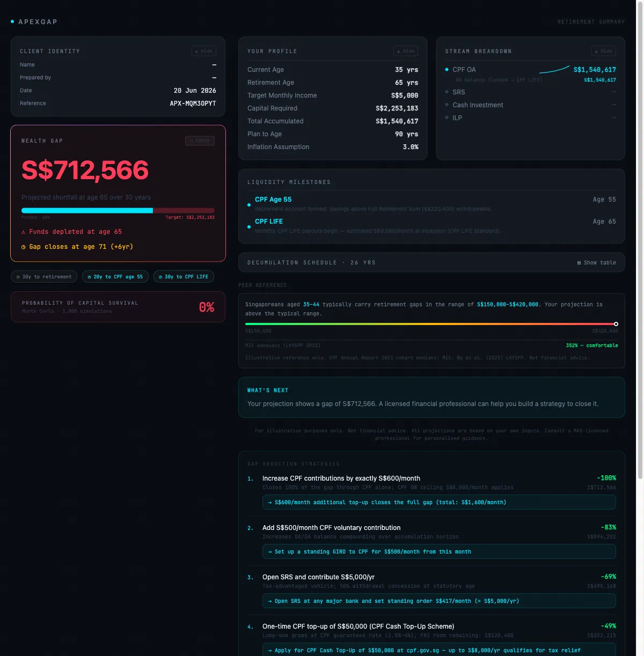Image resolution: width=644 pixels, height=656 pixels.
Task: Click the 352% — comfortable MIS label
Action: pos(592,345)
